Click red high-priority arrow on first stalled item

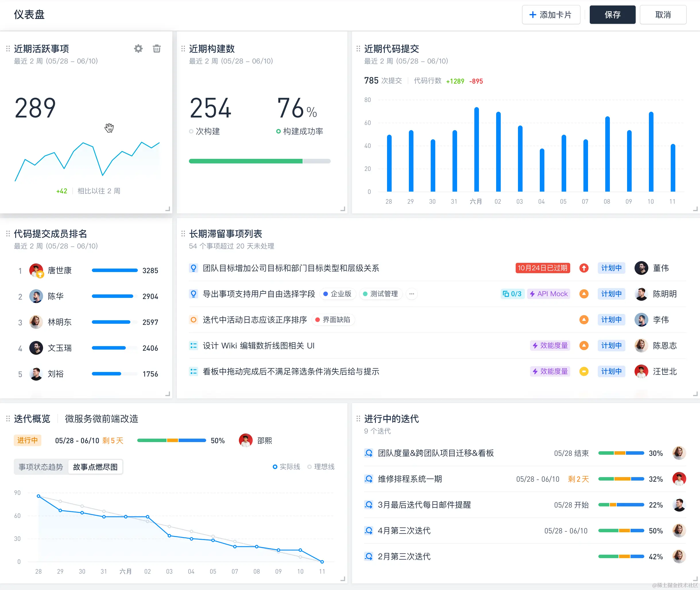(584, 268)
